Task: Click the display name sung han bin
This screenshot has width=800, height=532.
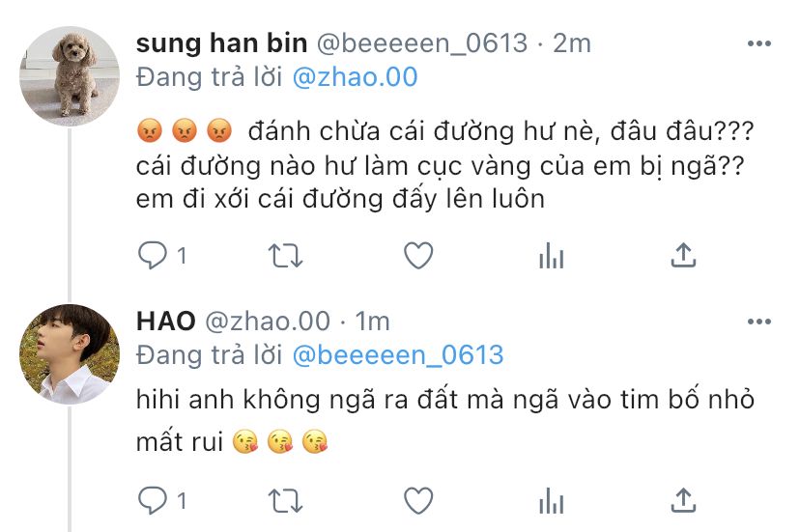Action: tap(221, 42)
